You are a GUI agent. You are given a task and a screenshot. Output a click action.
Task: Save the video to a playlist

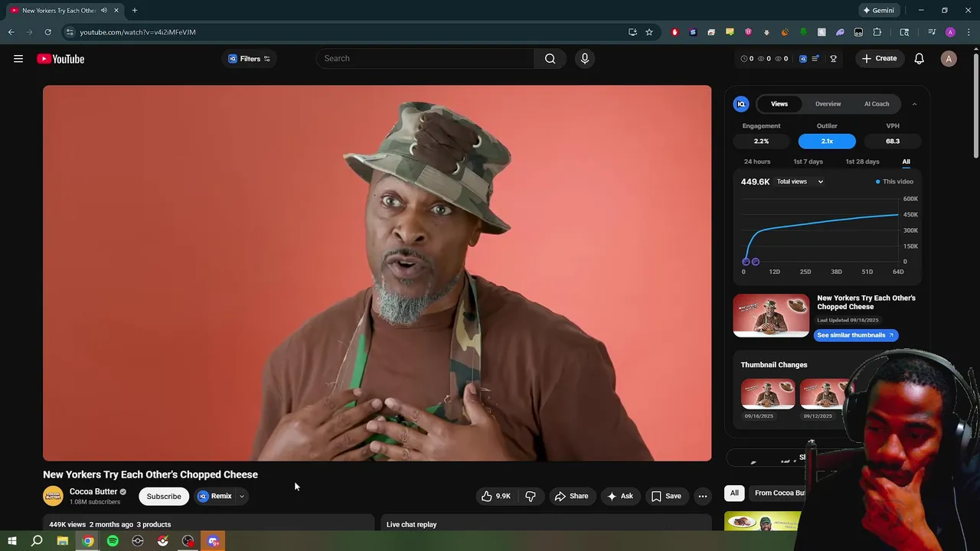tap(666, 496)
